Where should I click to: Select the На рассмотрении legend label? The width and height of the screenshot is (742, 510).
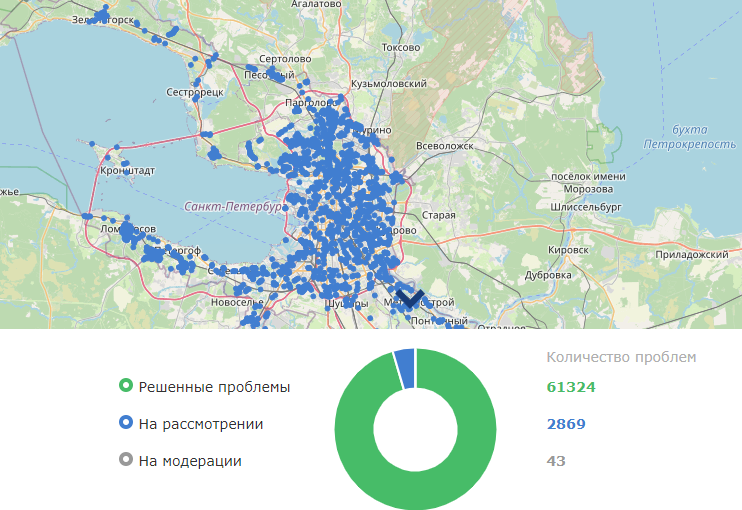tap(201, 424)
